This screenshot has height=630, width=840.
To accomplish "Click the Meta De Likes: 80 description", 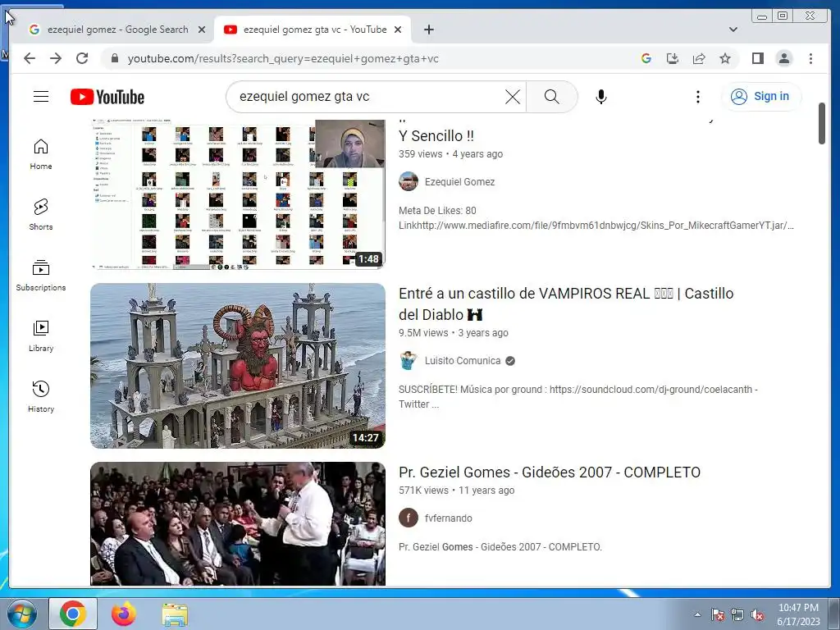I will pyautogui.click(x=596, y=218).
